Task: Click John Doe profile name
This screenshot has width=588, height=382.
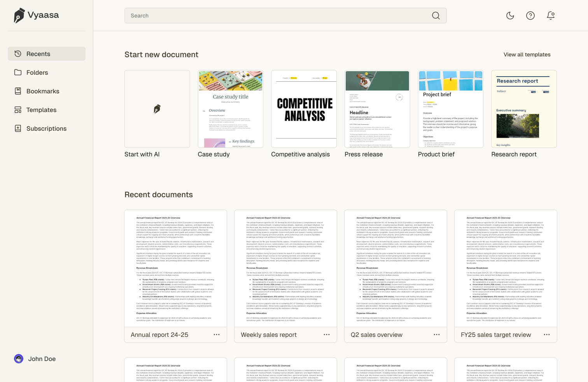Action: pyautogui.click(x=42, y=359)
